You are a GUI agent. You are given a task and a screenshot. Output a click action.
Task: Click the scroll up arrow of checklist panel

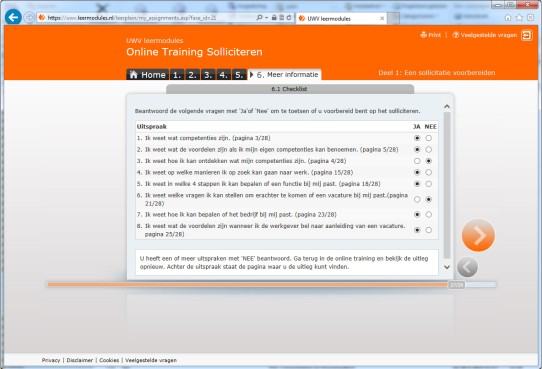447,107
